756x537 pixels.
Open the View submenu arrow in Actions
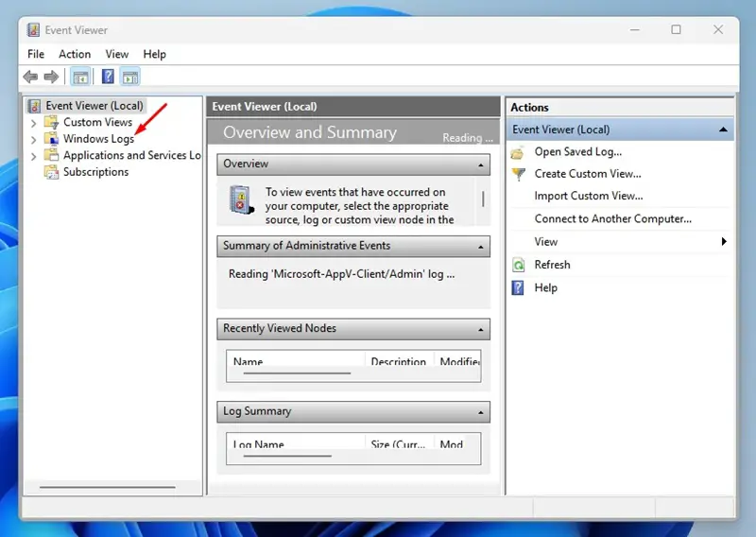pos(724,241)
